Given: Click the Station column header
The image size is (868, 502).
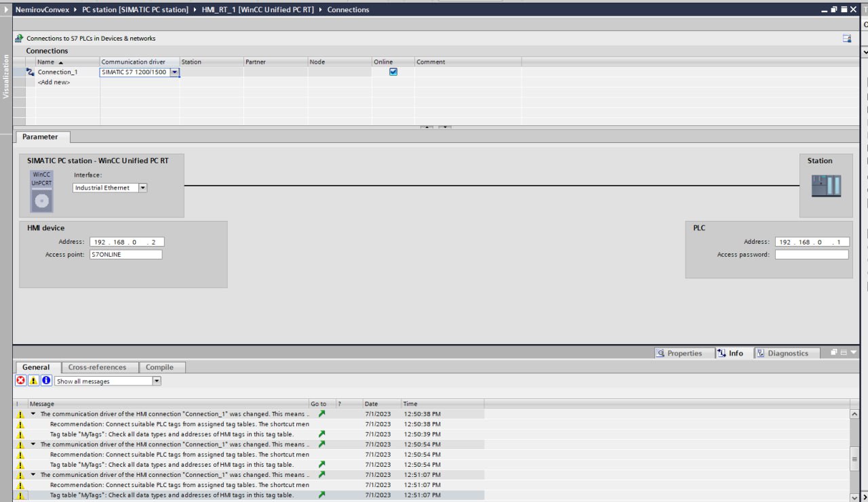Looking at the screenshot, I should [212, 62].
